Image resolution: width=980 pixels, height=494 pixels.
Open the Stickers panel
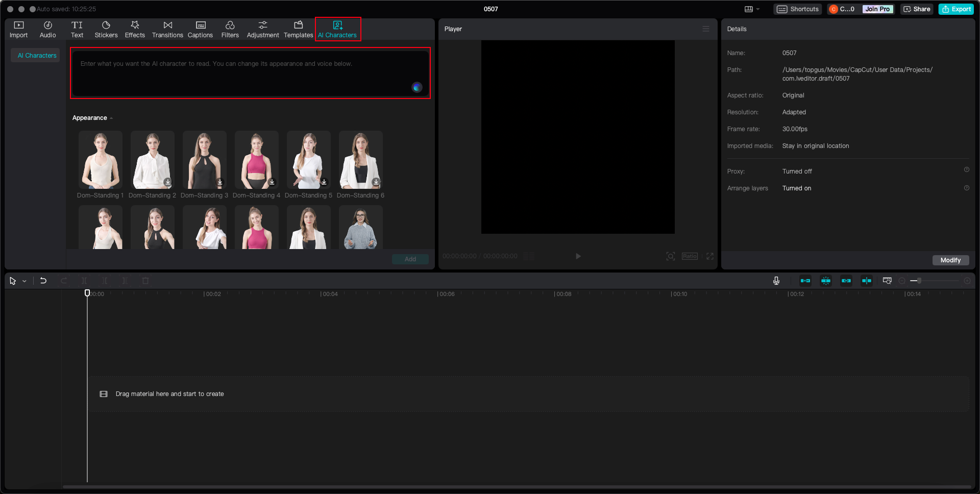[106, 29]
